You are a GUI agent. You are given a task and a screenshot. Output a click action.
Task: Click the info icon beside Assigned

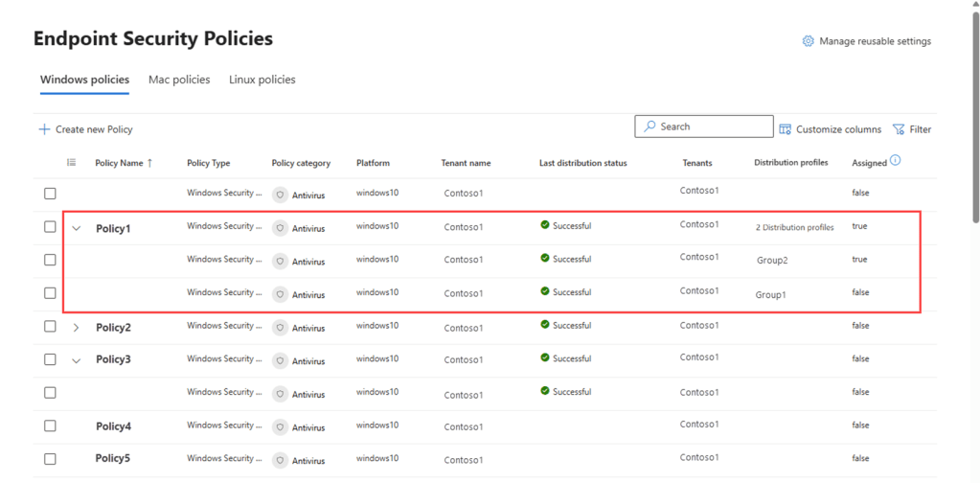pyautogui.click(x=895, y=161)
